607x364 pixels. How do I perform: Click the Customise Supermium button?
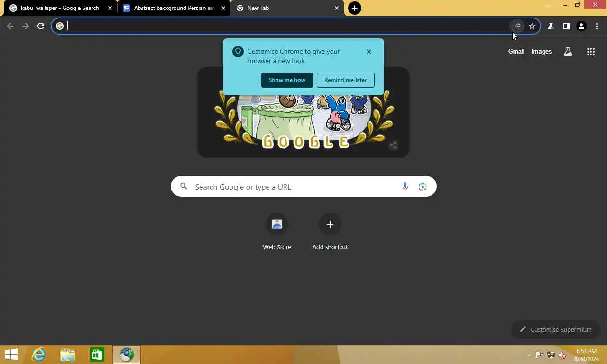click(x=556, y=329)
